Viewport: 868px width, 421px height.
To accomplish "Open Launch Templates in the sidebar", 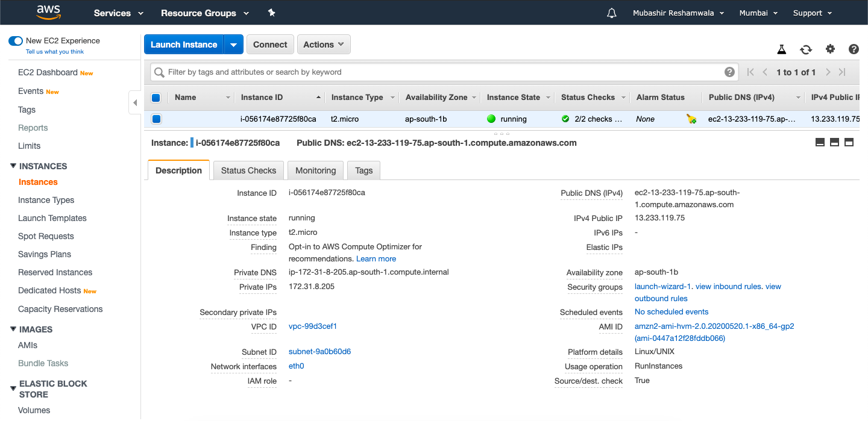I will pos(52,218).
